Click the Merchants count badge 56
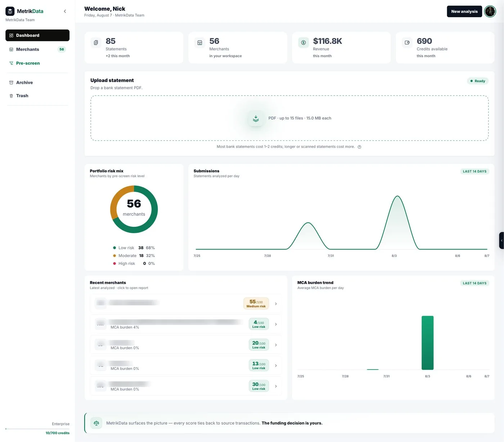This screenshot has width=504, height=442. tap(62, 49)
